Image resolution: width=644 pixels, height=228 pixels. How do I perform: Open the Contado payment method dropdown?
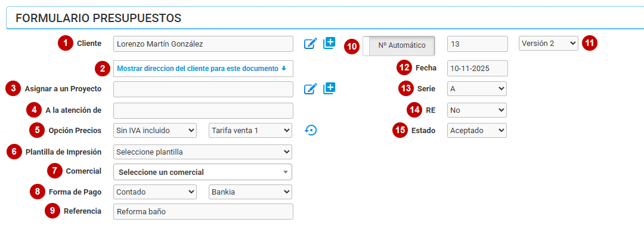pyautogui.click(x=155, y=192)
